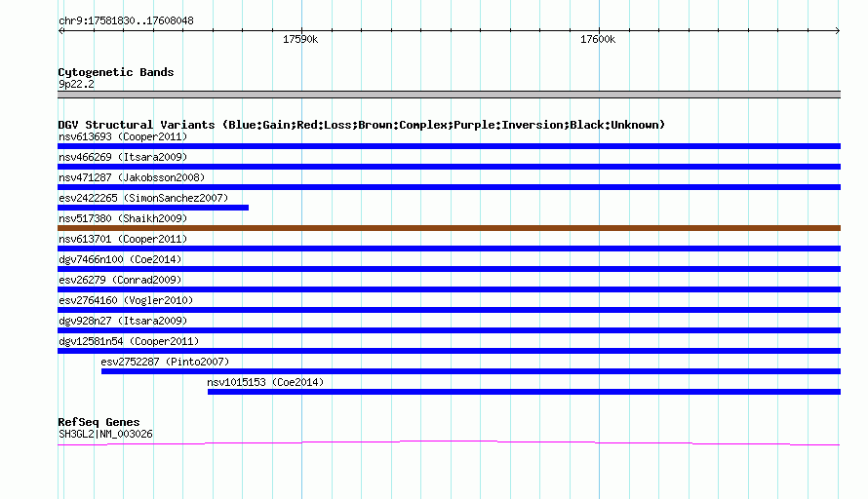Viewport: 868px width, 499px height.
Task: Click the esv2764160 (Vogler2010) blue bar
Action: pos(449,310)
